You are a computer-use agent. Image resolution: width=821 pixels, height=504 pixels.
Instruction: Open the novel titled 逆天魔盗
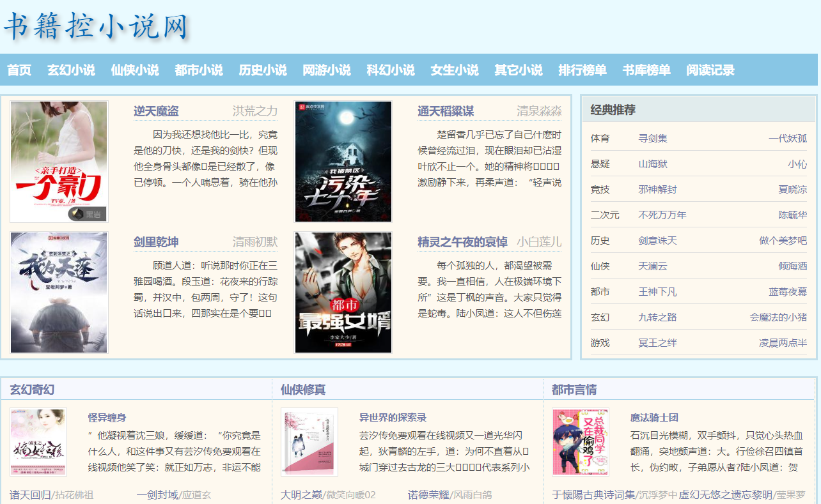click(156, 111)
